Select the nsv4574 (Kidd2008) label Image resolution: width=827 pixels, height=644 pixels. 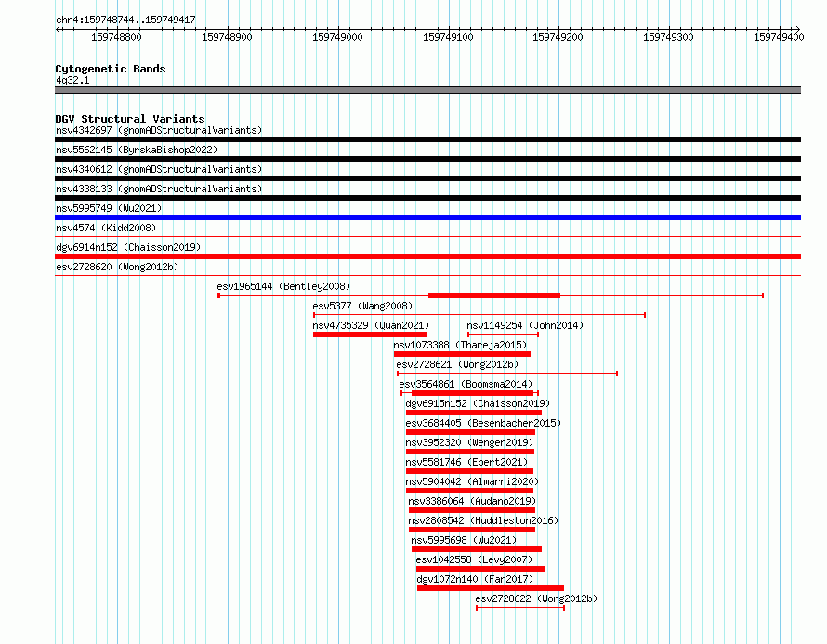coord(106,228)
